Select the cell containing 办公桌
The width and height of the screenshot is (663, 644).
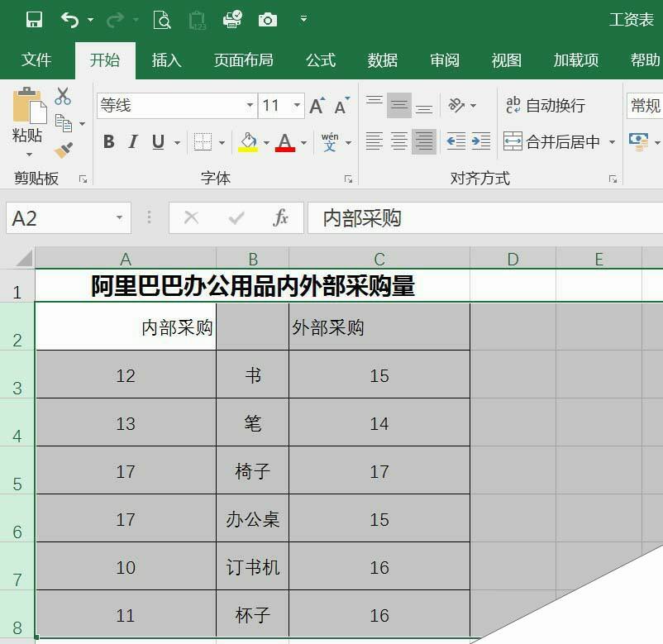252,518
